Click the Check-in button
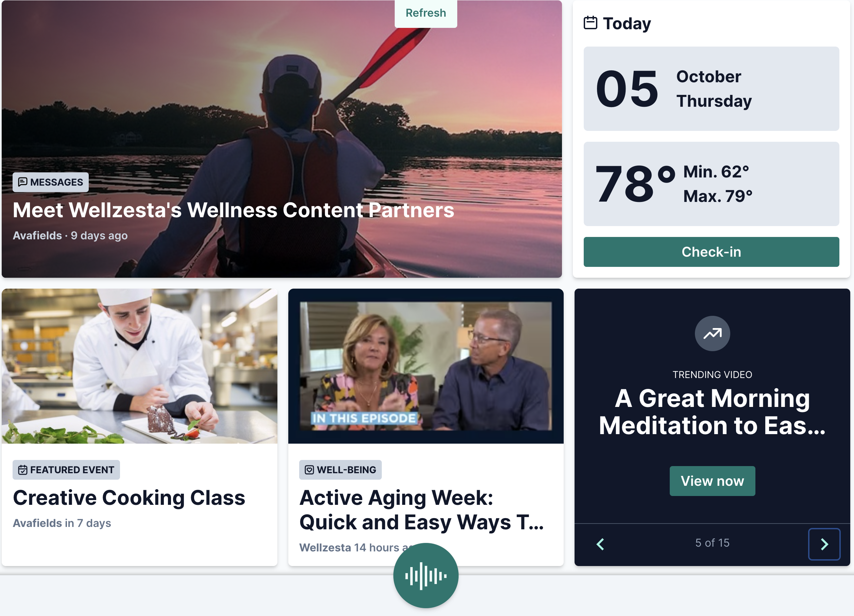This screenshot has height=616, width=854. (711, 252)
